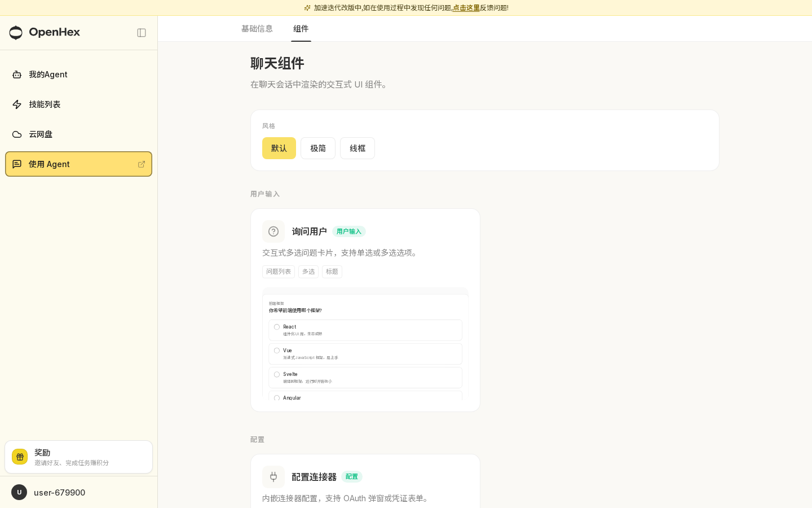The image size is (812, 508).
Task: Select the React radio option in preview
Action: coord(277,327)
